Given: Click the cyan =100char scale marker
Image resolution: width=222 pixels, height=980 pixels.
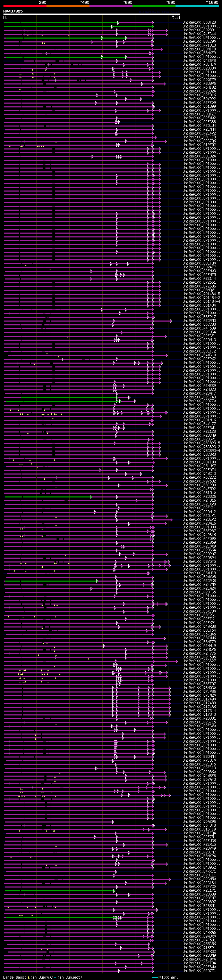Looking at the screenshot, I should 155,977.
